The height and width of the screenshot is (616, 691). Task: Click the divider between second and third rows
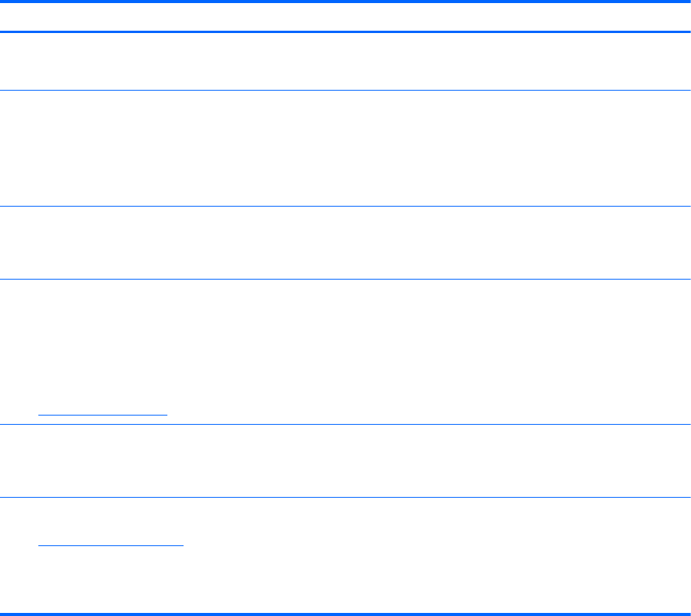pyautogui.click(x=345, y=206)
